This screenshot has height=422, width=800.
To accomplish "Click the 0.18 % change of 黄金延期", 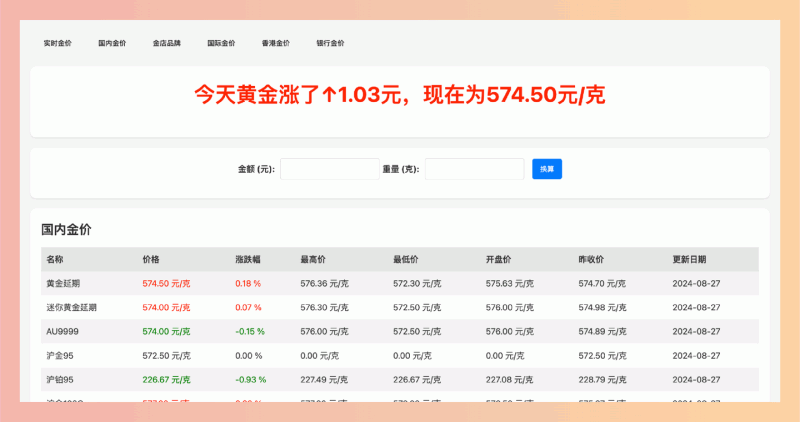I will (248, 283).
